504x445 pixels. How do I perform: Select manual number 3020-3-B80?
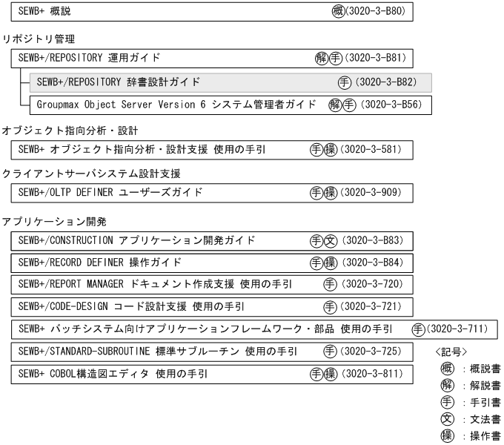coord(375,11)
